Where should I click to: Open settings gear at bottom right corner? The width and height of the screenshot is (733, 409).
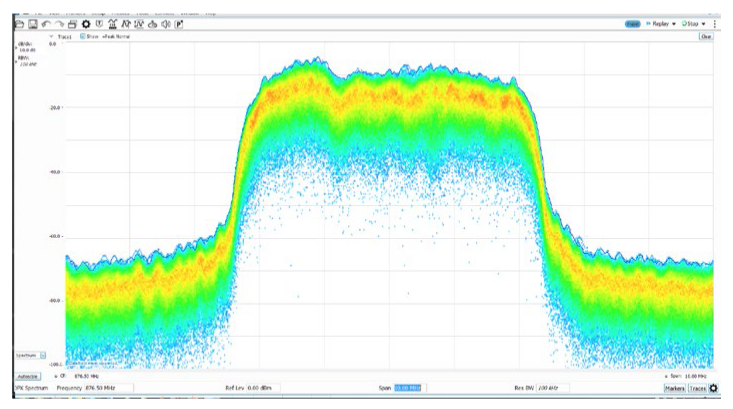[x=714, y=388]
